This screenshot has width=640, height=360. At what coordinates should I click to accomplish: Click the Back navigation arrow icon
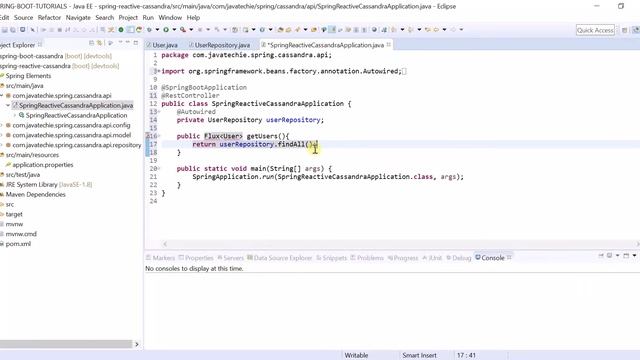[x=436, y=30]
